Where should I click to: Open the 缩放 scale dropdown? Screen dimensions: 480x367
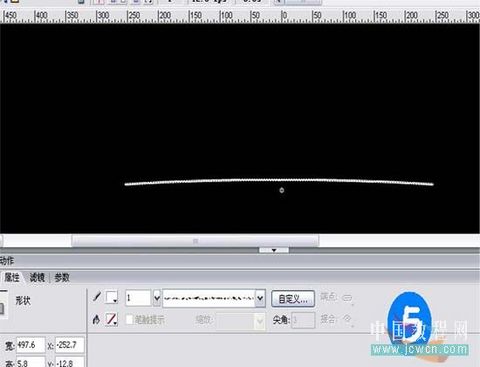(x=241, y=321)
